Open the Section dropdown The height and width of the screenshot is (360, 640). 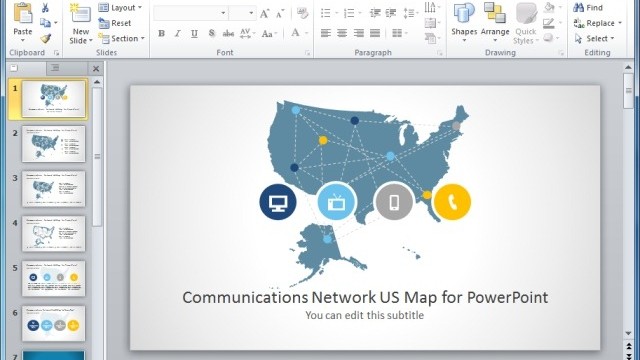click(122, 38)
